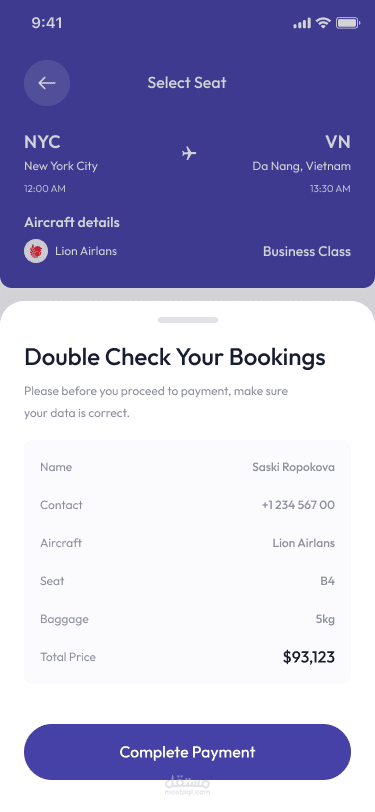Select the contact number +1 234 567 00
Screen dimensions: 375x812
pos(298,505)
